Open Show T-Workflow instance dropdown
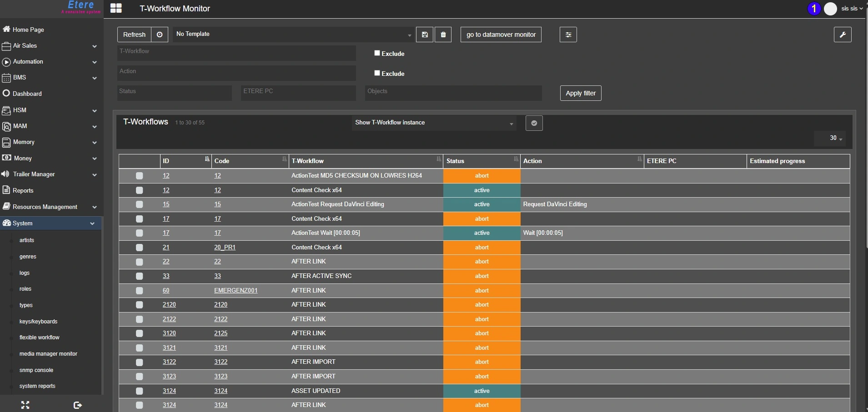The width and height of the screenshot is (868, 412). click(434, 123)
